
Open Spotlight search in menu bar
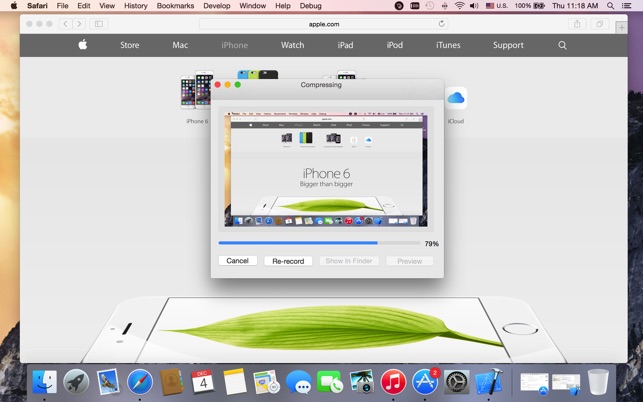click(611, 6)
